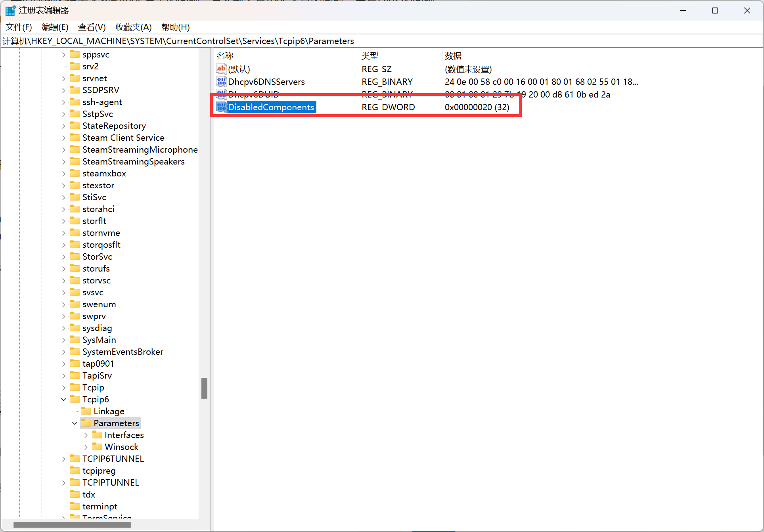
Task: Click the tree pane vertical scrollbar thumb
Action: click(x=204, y=388)
